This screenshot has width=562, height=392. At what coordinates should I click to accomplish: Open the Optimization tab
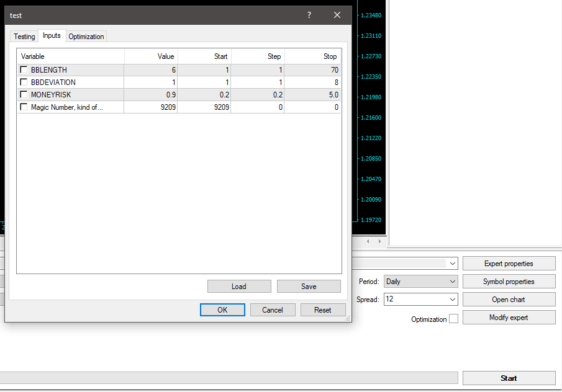pyautogui.click(x=86, y=36)
